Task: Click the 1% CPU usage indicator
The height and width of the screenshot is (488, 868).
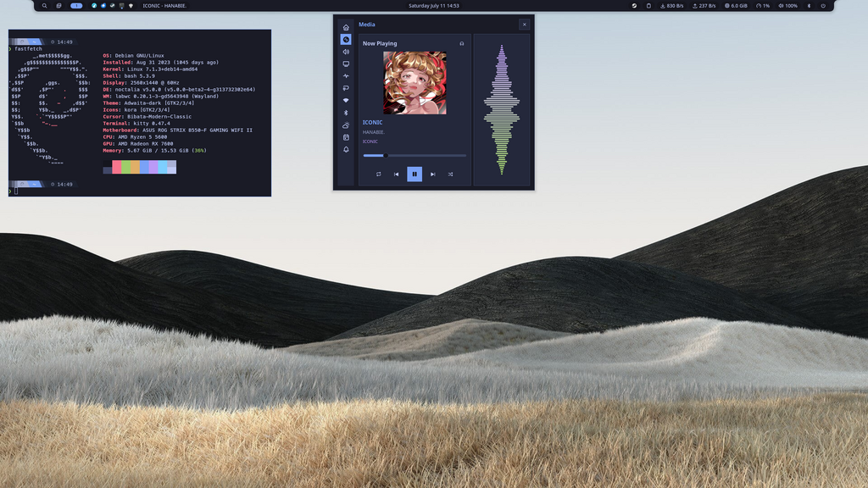Action: click(x=763, y=6)
